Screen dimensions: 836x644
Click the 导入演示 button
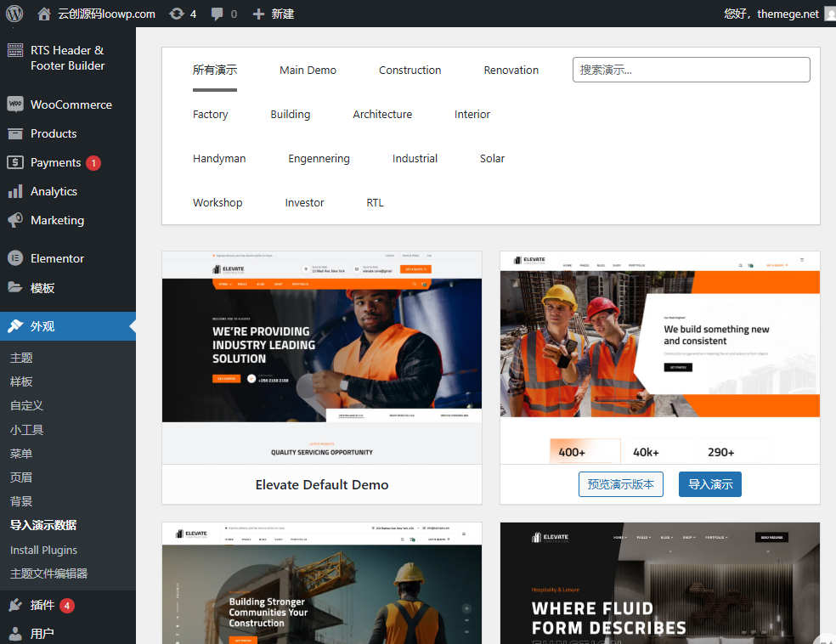pyautogui.click(x=710, y=484)
